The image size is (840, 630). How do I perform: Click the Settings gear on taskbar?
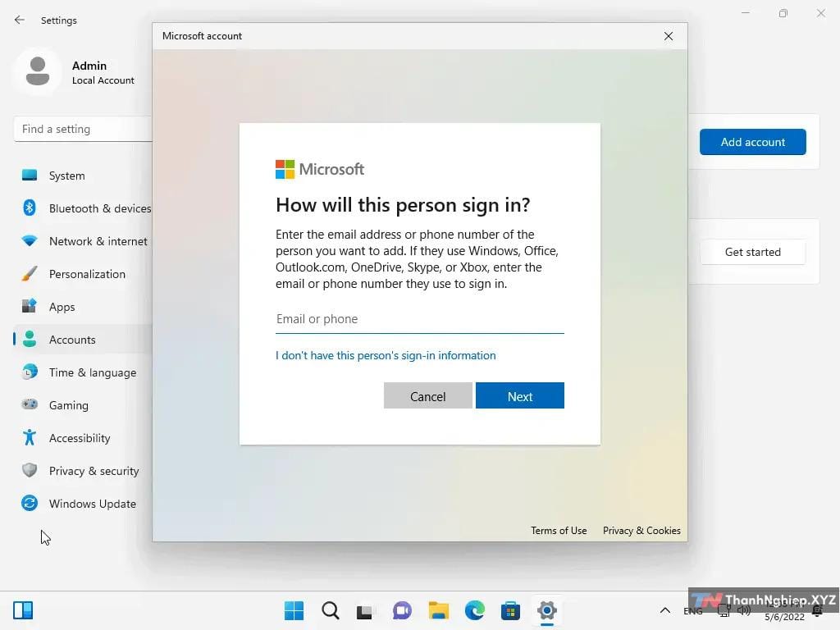tap(547, 610)
